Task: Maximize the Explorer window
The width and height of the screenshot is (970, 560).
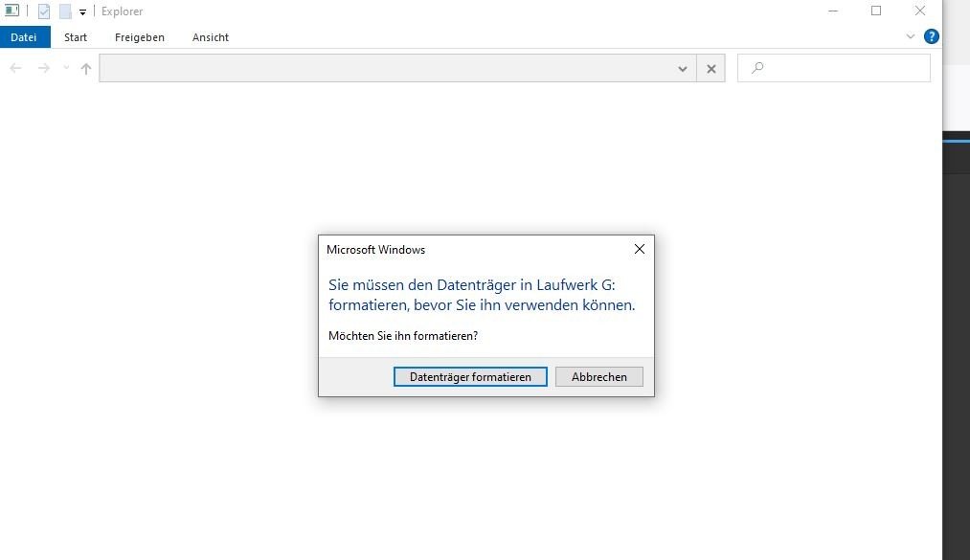Action: [876, 11]
